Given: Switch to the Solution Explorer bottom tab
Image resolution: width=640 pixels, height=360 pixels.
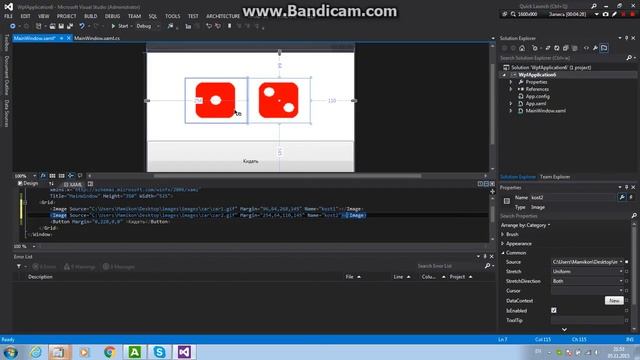Looking at the screenshot, I should (518, 177).
